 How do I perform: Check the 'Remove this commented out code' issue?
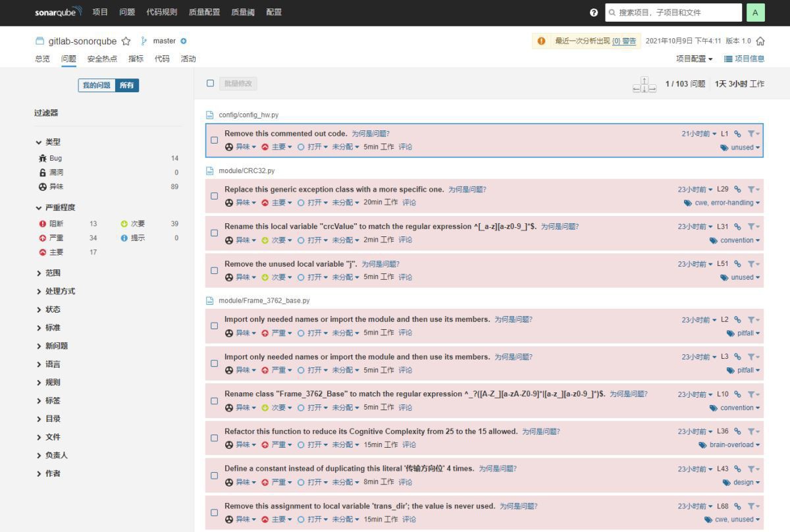214,140
